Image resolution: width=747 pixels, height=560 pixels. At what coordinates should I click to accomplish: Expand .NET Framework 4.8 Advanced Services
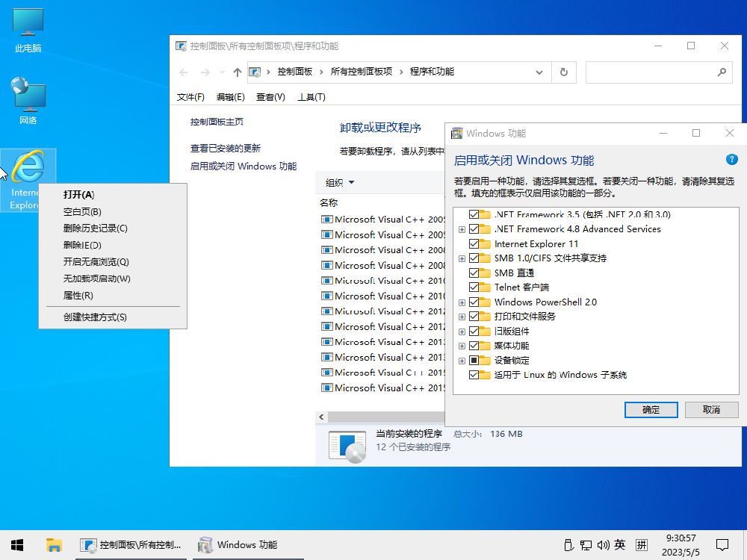[x=463, y=229]
